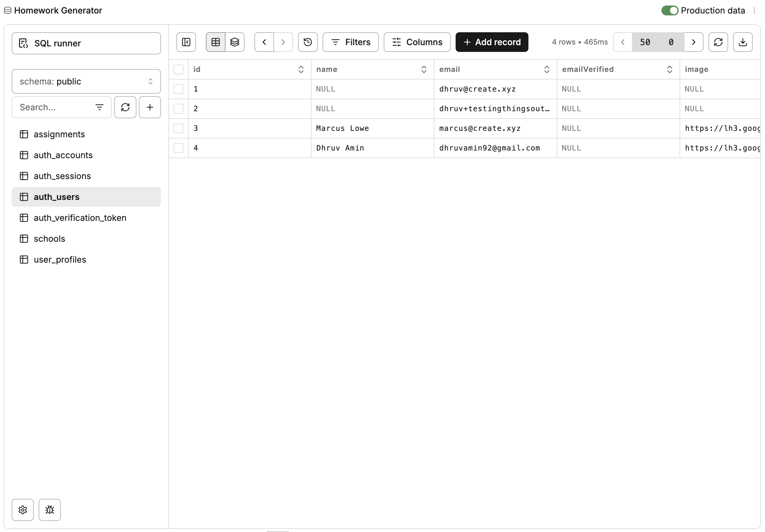The image size is (765, 532).
Task: Open the Filters button
Action: 350,42
